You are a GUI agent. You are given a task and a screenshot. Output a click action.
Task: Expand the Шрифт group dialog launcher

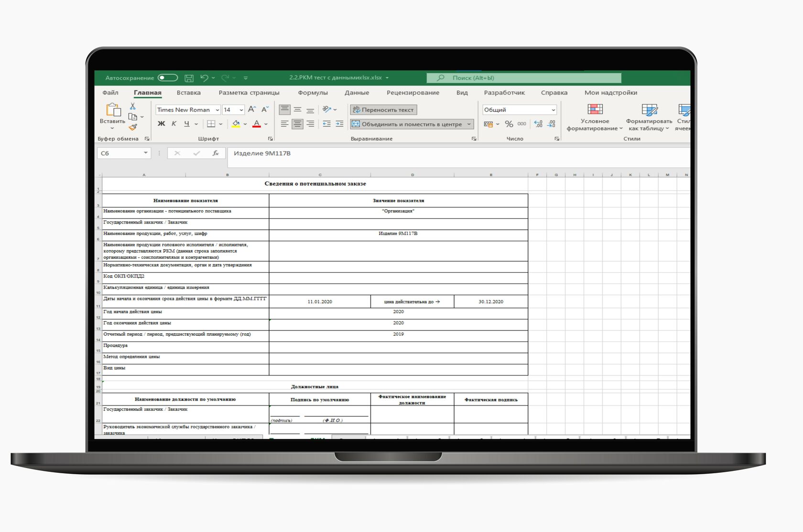pyautogui.click(x=271, y=139)
